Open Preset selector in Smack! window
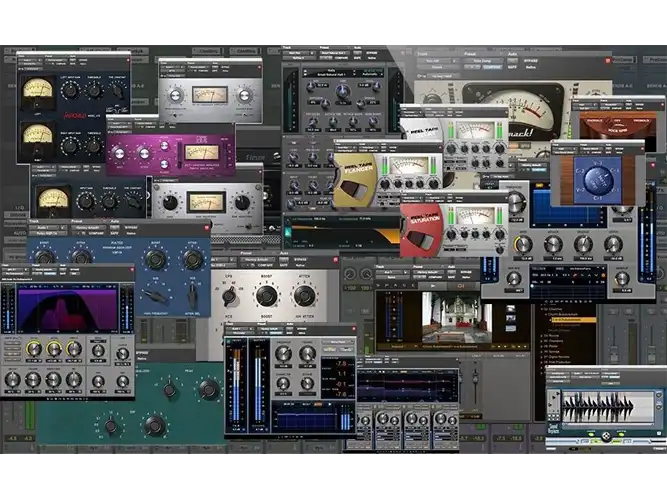This screenshot has width=667, height=500. 482,61
